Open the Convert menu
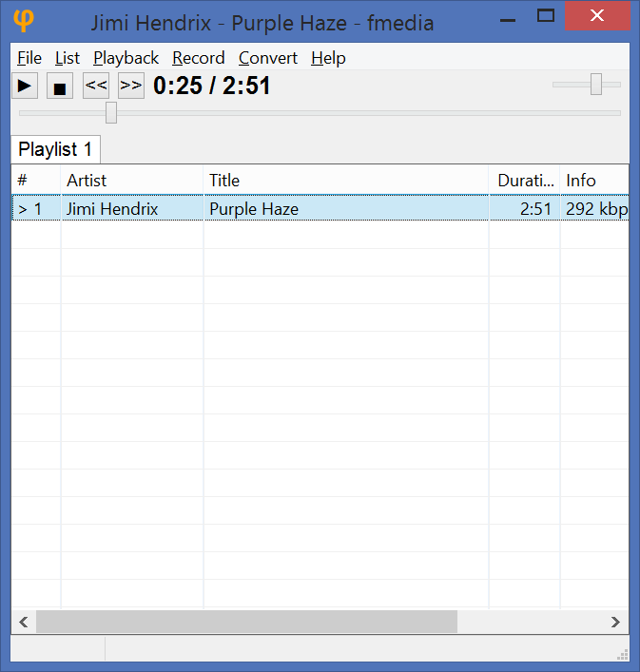 (x=268, y=58)
